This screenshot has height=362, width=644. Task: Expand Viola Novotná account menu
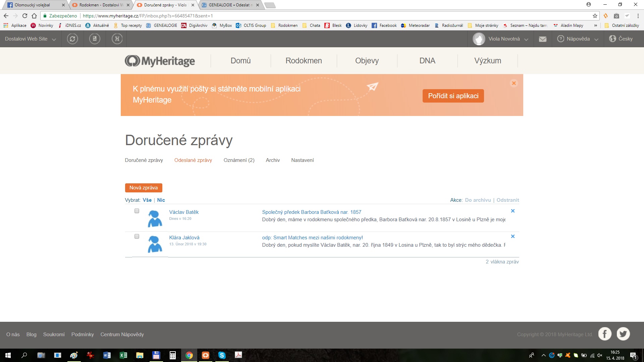coord(504,39)
